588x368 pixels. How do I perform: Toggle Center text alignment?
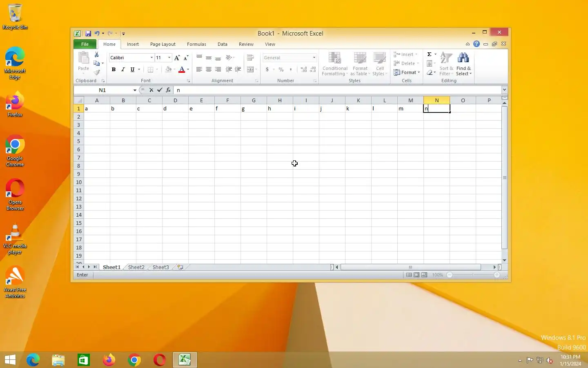(209, 70)
